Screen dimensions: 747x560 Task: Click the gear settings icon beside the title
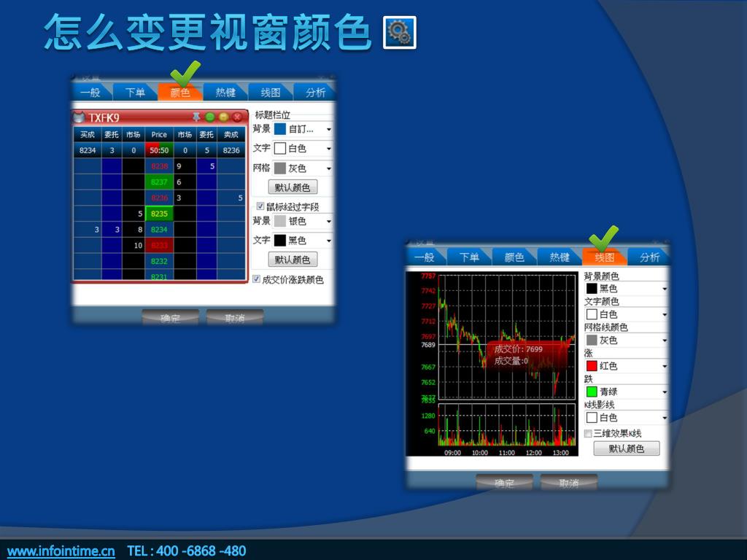(399, 32)
